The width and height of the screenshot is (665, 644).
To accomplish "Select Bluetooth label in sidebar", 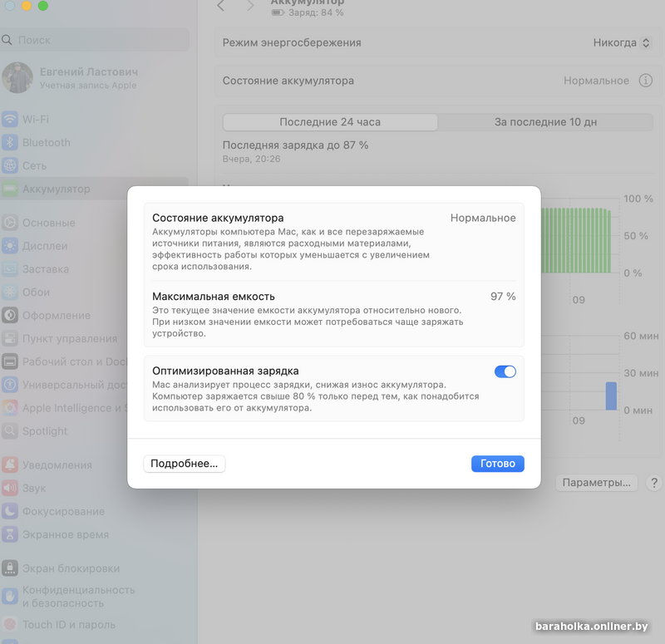I will pyautogui.click(x=47, y=142).
